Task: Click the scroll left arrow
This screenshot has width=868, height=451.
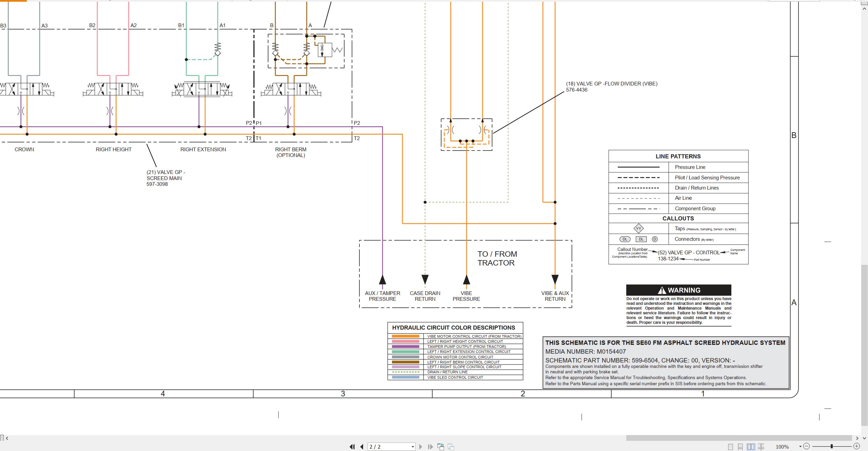Action: tap(7, 438)
